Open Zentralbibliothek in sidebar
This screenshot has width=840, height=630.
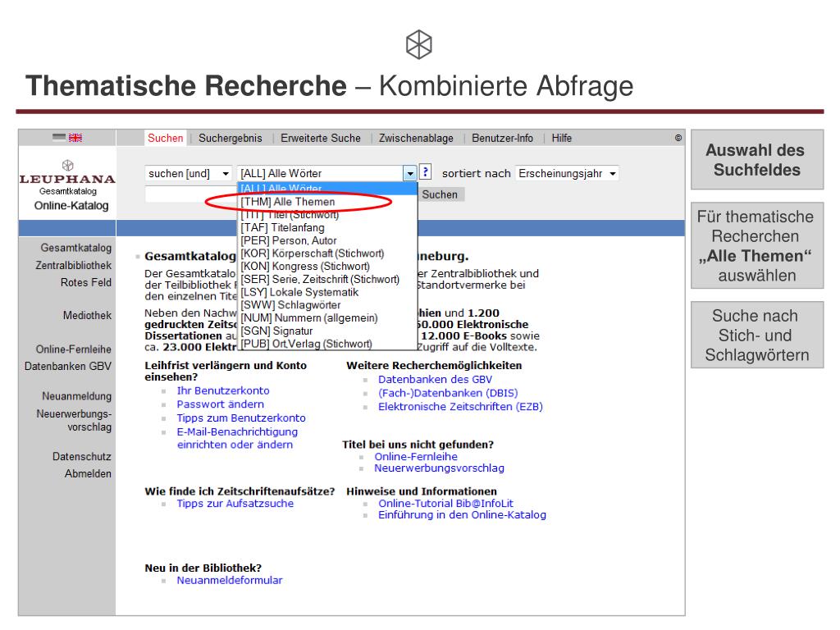pos(74,265)
